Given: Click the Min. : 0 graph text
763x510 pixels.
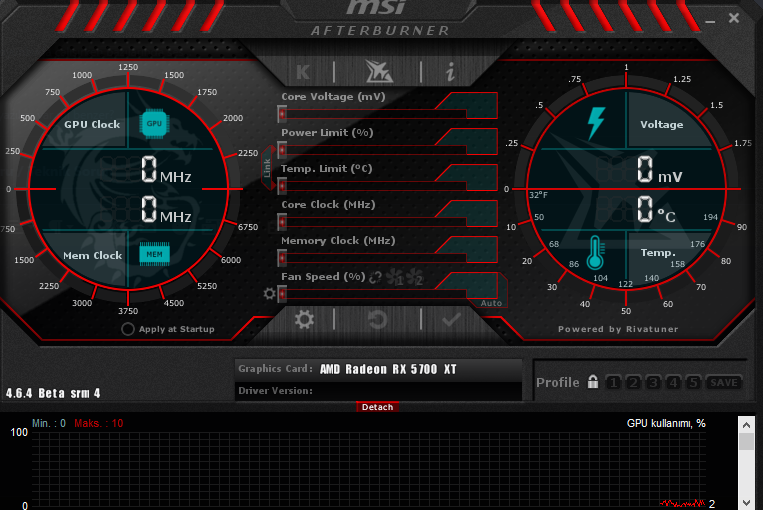Looking at the screenshot, I should point(49,423).
